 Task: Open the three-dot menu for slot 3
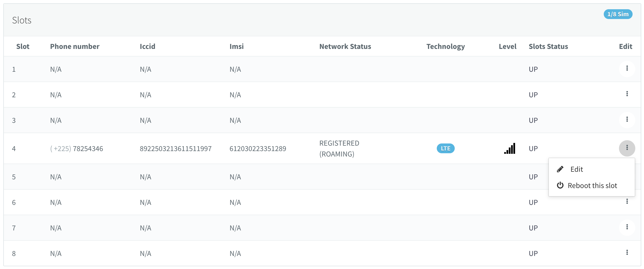coord(627,120)
